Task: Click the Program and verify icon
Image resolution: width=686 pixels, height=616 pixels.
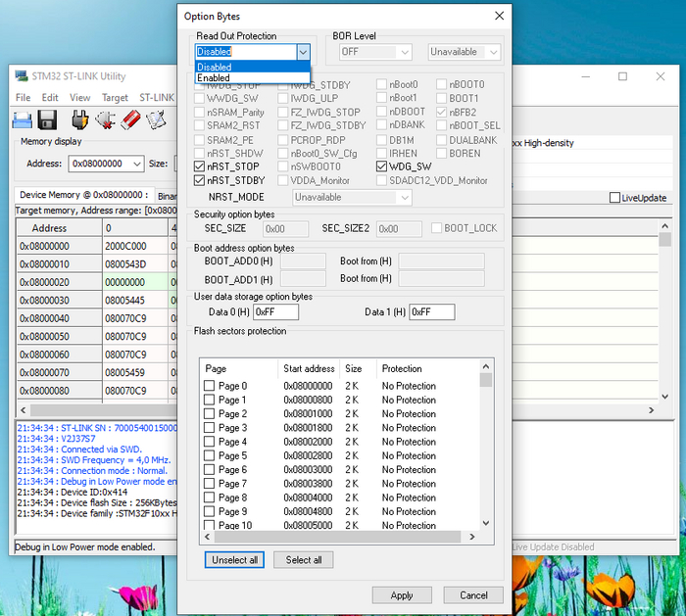Action: 155,119
